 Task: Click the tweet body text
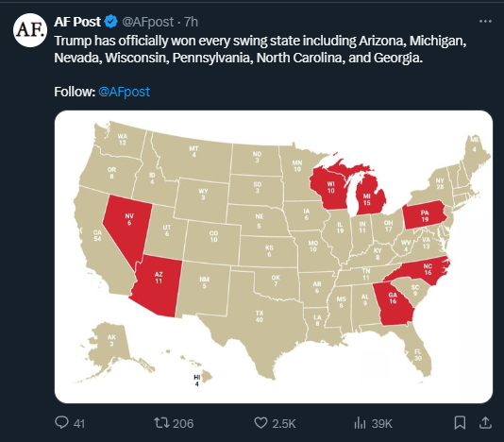click(x=260, y=49)
